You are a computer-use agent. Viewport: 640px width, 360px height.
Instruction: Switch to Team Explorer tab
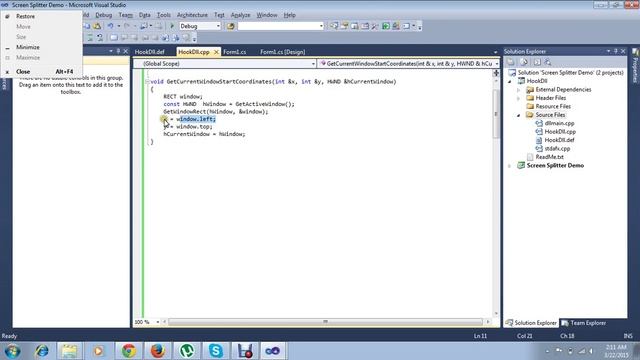583,323
